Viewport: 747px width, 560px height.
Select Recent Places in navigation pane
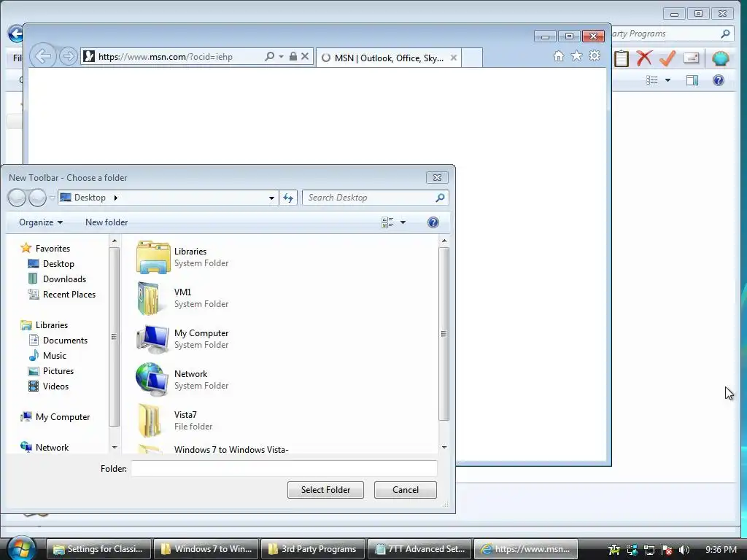62,295
